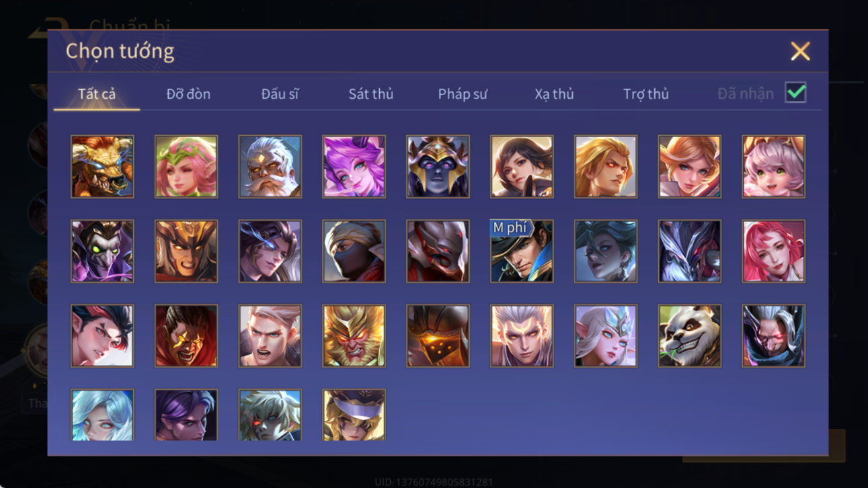Select the white-bearded old man hero
Image resolution: width=868 pixels, height=488 pixels.
click(270, 166)
